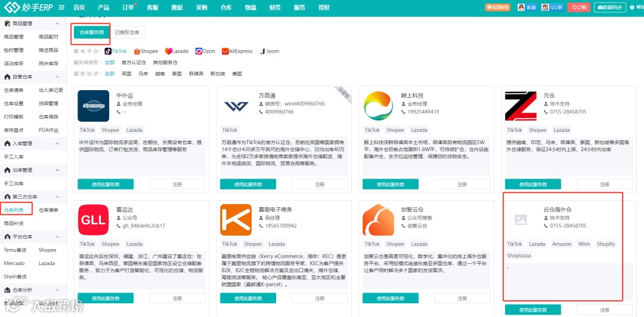
Task: Open the 订单 top menu
Action: coord(128,7)
